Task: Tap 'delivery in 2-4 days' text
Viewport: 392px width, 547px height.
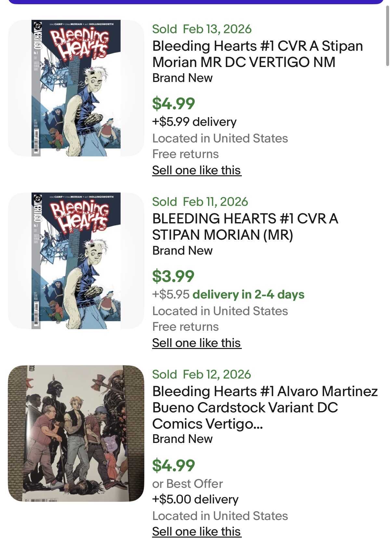Action: pyautogui.click(x=248, y=294)
